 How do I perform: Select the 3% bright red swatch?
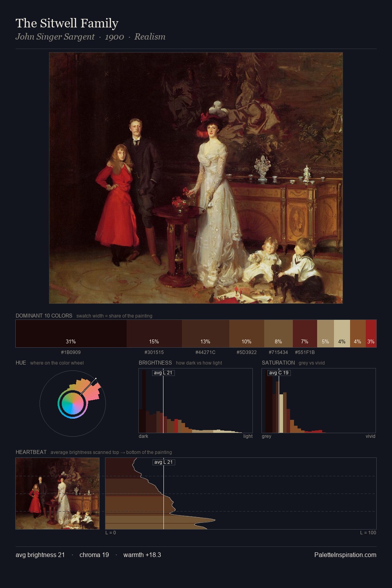(371, 334)
